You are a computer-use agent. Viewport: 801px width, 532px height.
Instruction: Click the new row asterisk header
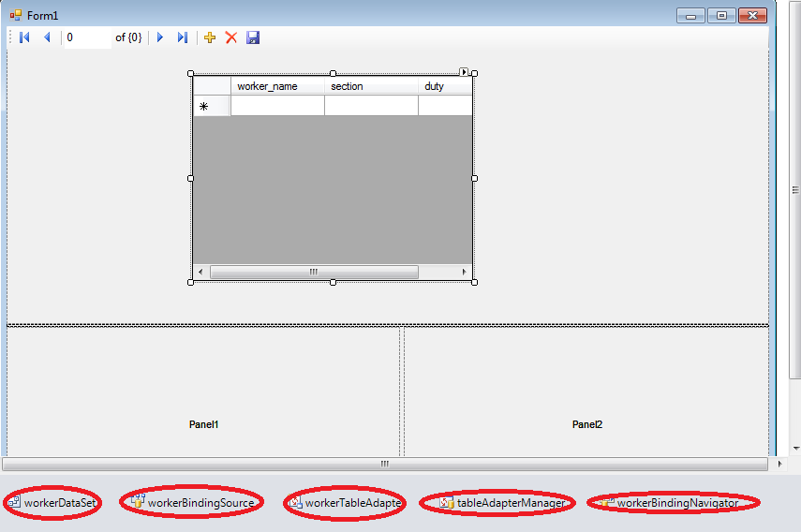(x=212, y=106)
